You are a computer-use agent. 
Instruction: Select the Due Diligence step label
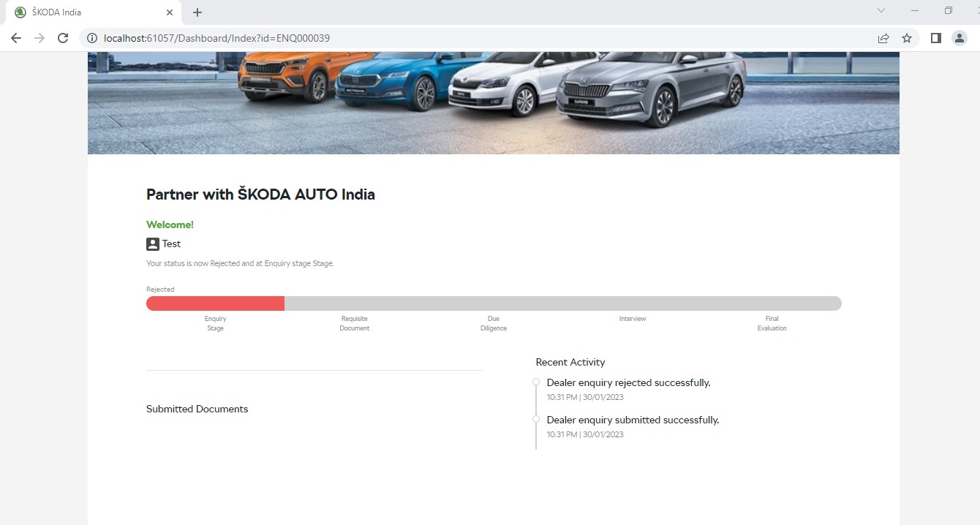[x=494, y=323]
